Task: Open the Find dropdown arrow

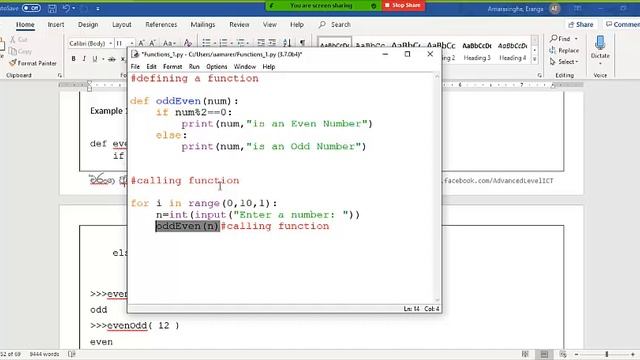Action: tap(576, 39)
